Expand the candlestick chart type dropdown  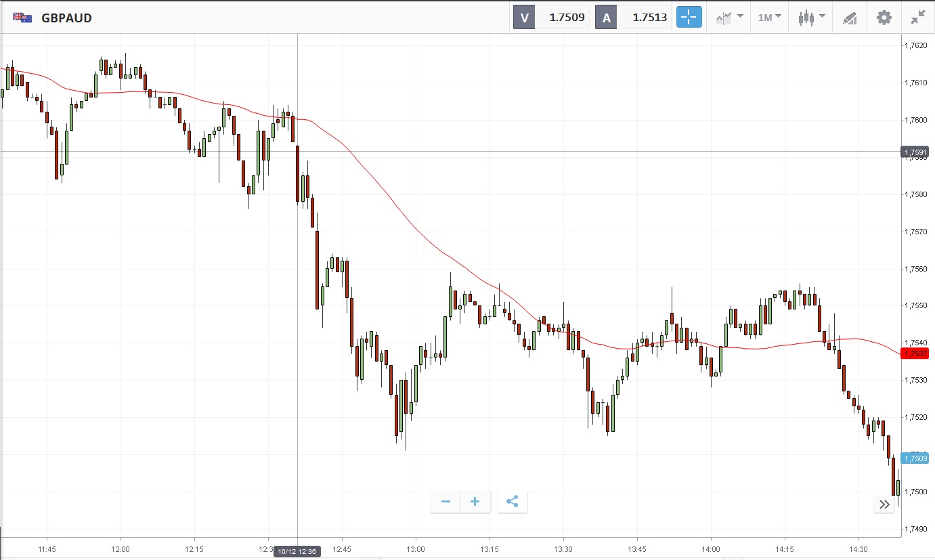click(x=811, y=18)
